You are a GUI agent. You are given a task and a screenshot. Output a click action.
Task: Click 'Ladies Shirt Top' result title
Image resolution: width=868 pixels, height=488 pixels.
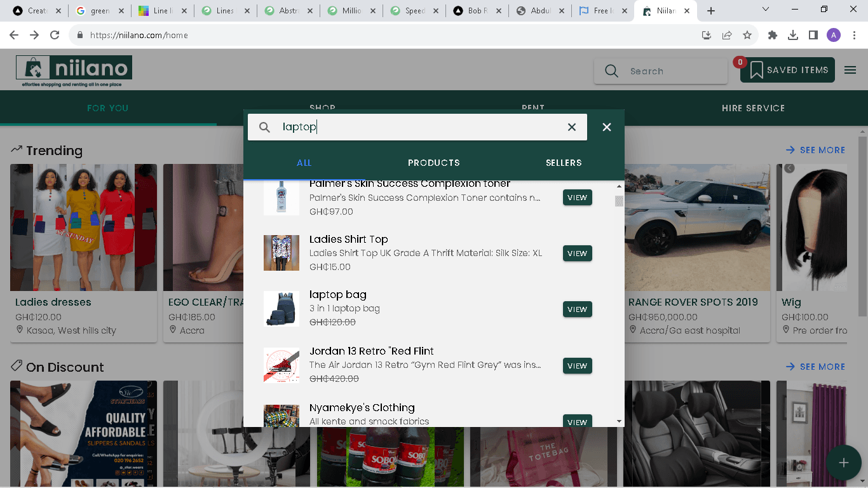[x=349, y=240]
